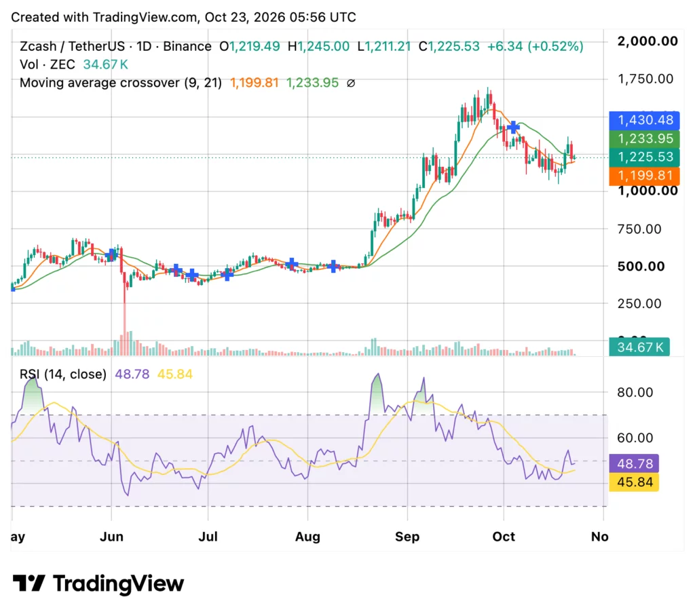Click the 250.00 price axis label
This screenshot has height=616, width=695.
[x=639, y=303]
